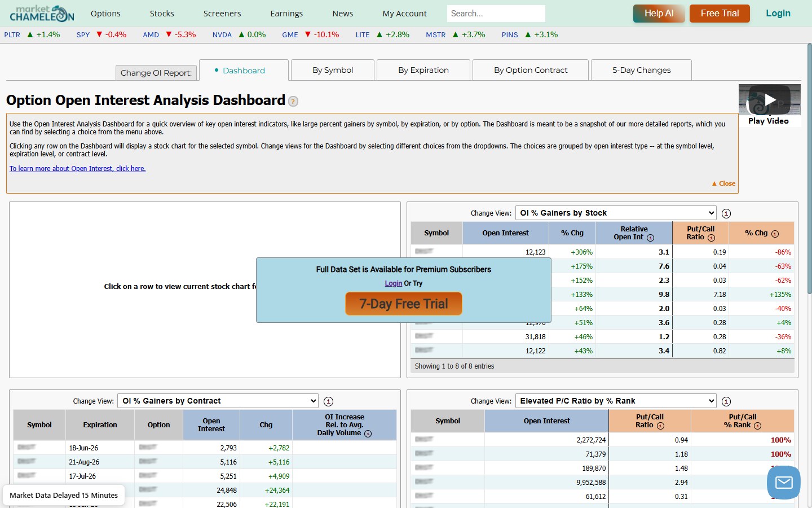Viewport: 812px width, 508px height.
Task: Click the Put/Call Ratio info icon in stock table
Action: (711, 238)
